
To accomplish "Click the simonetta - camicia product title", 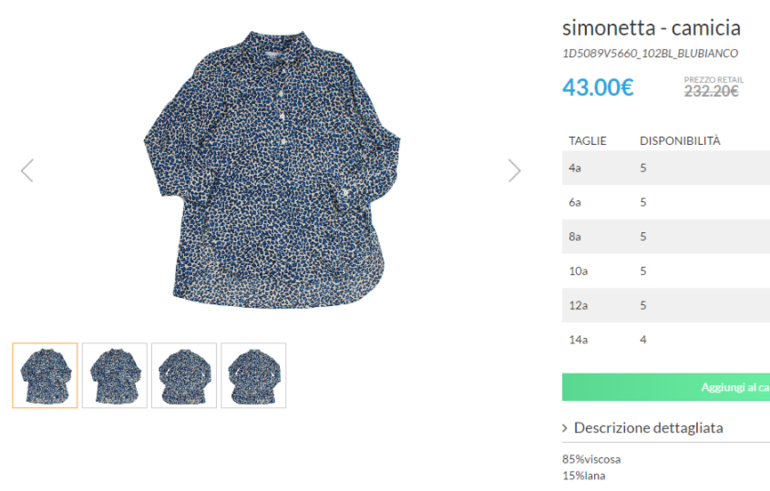I will 651,27.
